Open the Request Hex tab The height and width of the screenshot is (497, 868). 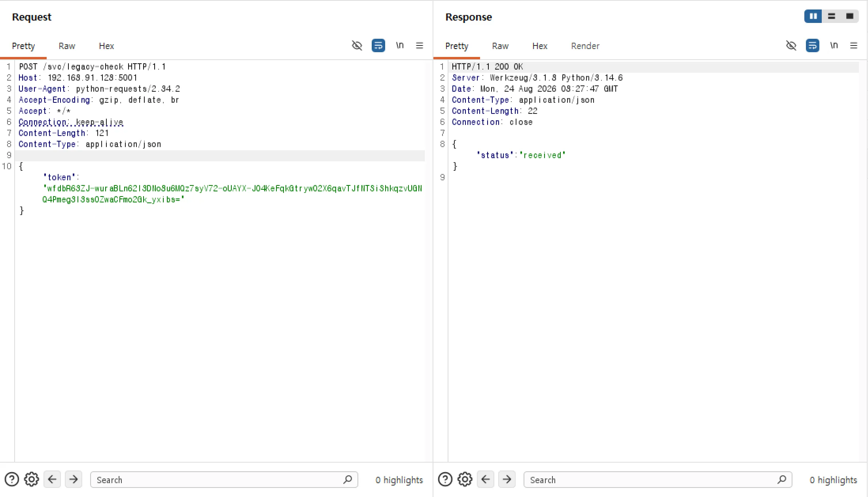click(x=106, y=46)
